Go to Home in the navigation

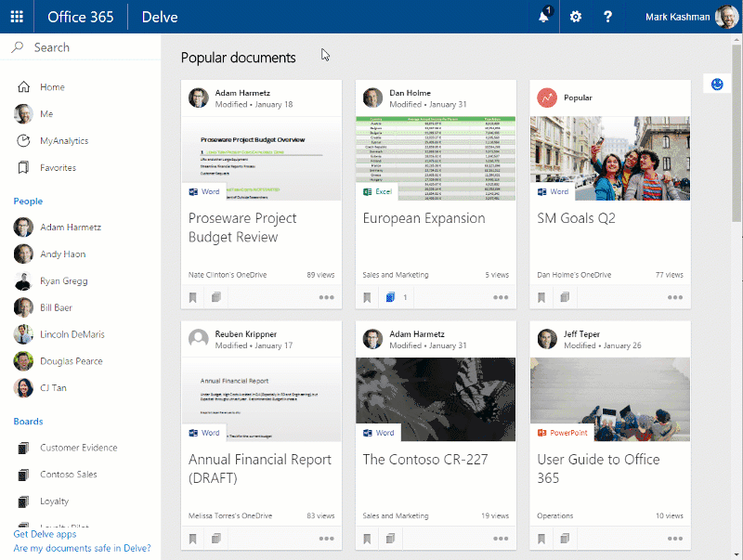point(52,87)
